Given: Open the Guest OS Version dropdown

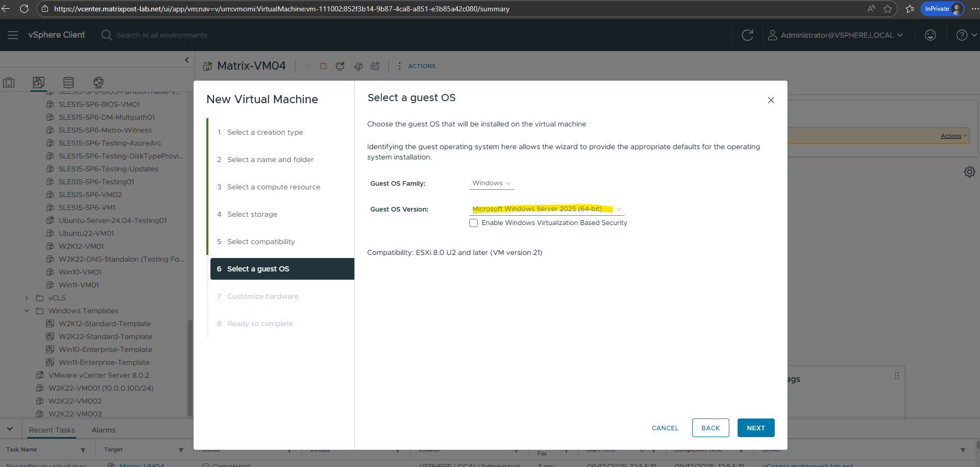Looking at the screenshot, I should (547, 209).
